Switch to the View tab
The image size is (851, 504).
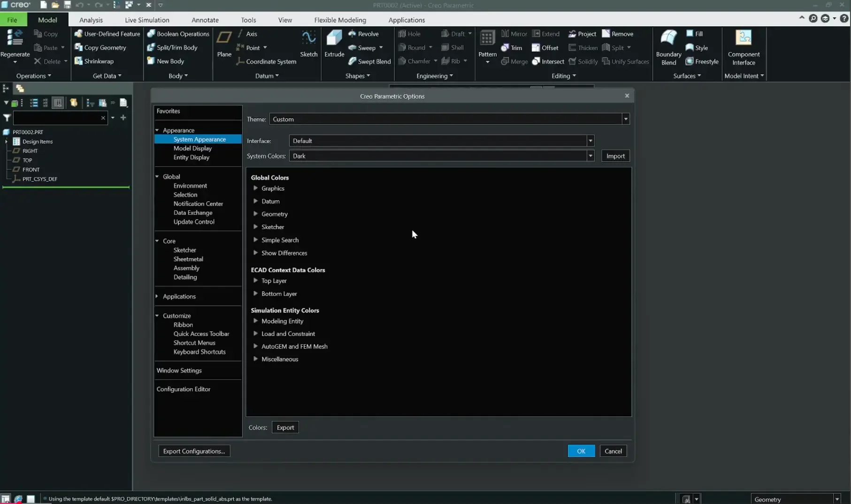pyautogui.click(x=285, y=20)
